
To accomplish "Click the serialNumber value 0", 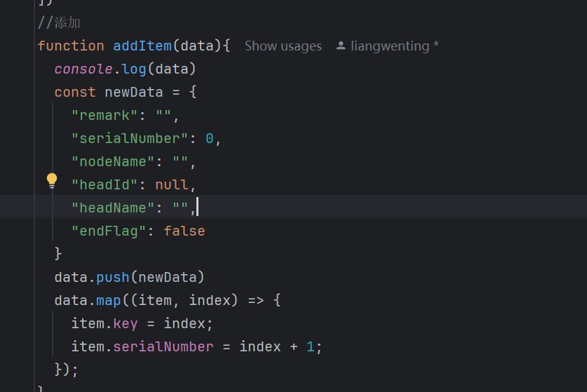I will point(209,139).
